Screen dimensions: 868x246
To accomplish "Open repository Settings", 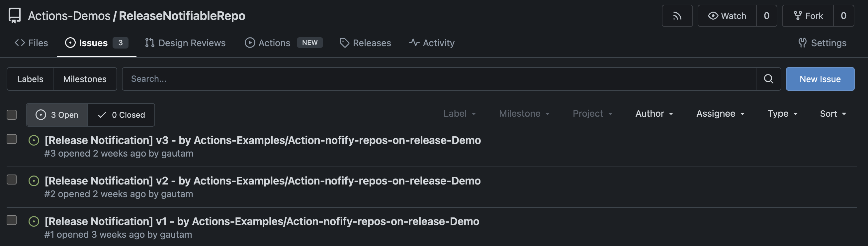I will click(x=822, y=43).
